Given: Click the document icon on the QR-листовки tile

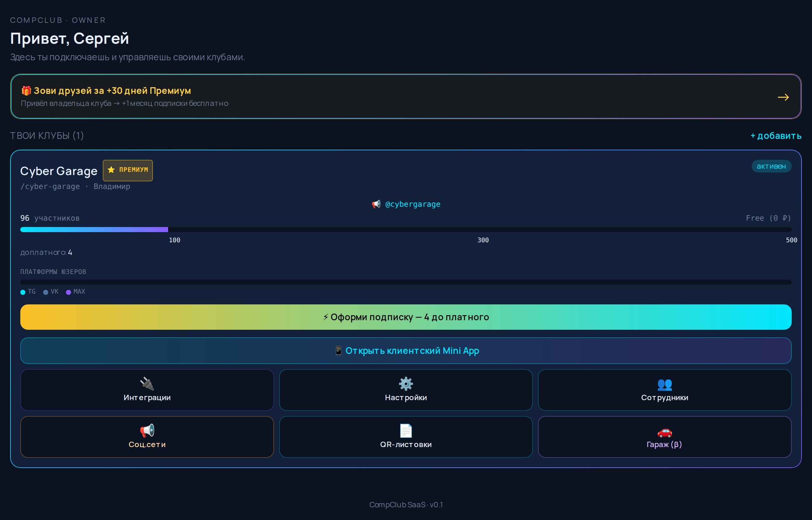Looking at the screenshot, I should coord(406,431).
